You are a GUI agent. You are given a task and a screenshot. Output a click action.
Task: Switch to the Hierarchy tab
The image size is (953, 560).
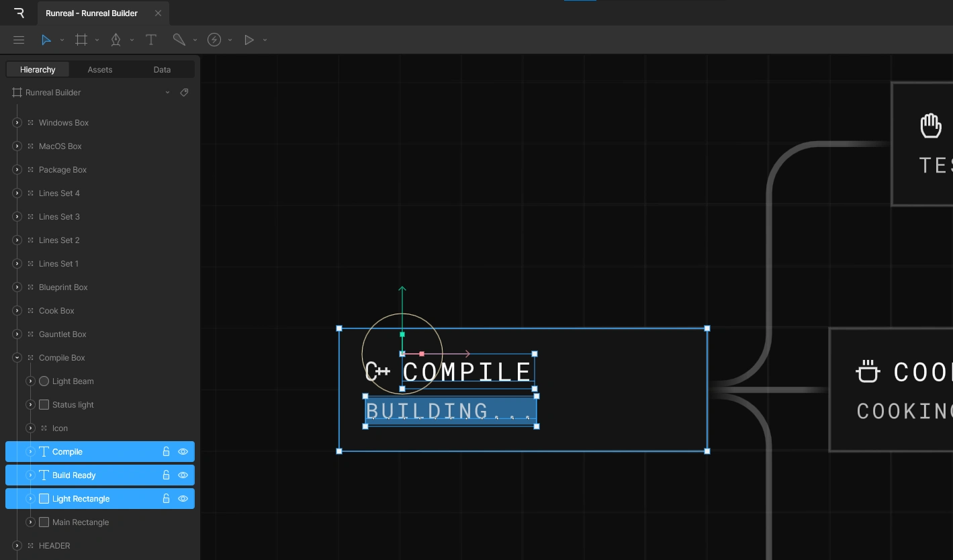click(38, 70)
